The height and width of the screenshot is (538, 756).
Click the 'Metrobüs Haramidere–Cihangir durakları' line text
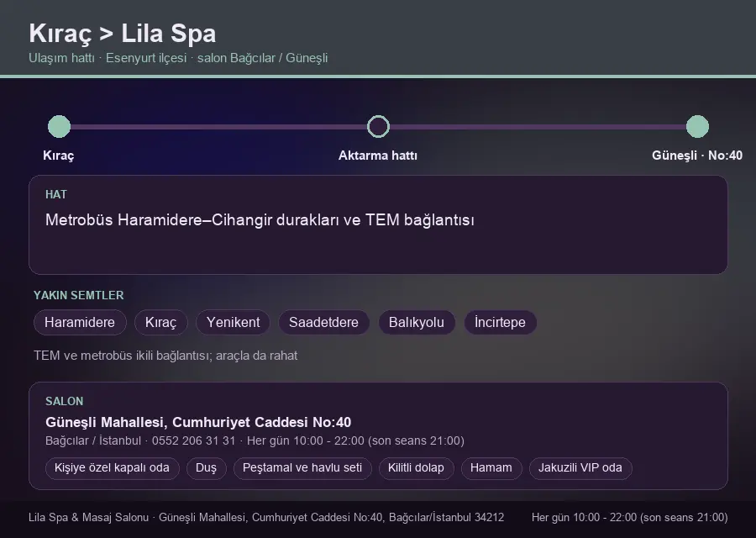tap(193, 220)
